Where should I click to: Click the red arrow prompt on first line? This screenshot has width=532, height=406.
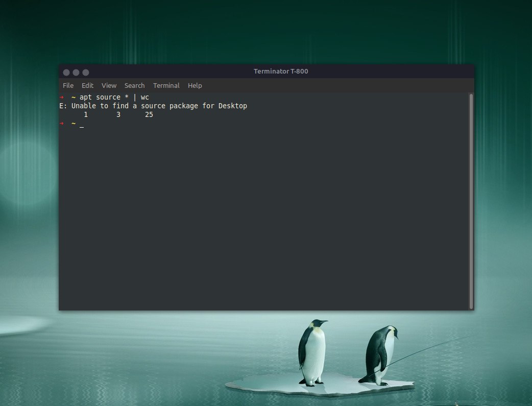62,98
